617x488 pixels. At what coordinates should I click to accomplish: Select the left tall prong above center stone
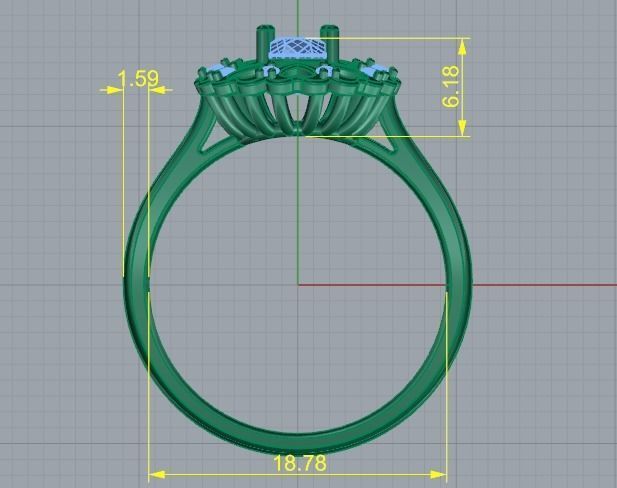coord(265,42)
